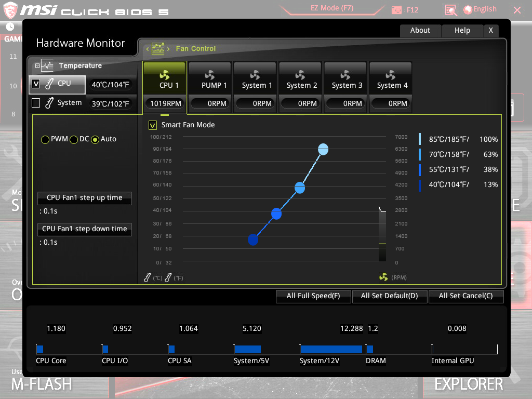Click the 39°C/102°F System temperature value

(x=111, y=104)
